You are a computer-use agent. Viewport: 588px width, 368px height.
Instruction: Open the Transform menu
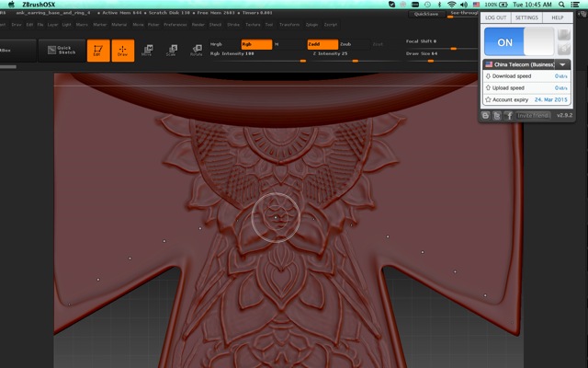[x=289, y=25]
